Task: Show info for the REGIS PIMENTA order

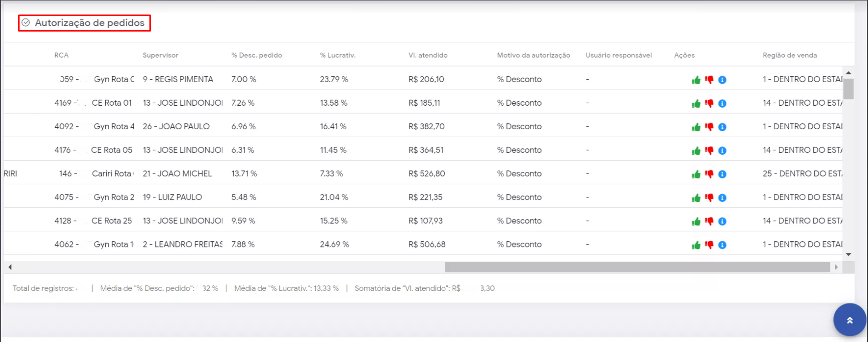Action: [722, 80]
